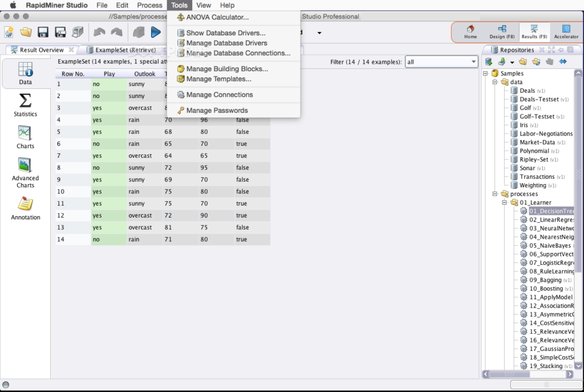Open process via yellow folder toolbar icon
The image size is (584, 392).
click(x=26, y=32)
